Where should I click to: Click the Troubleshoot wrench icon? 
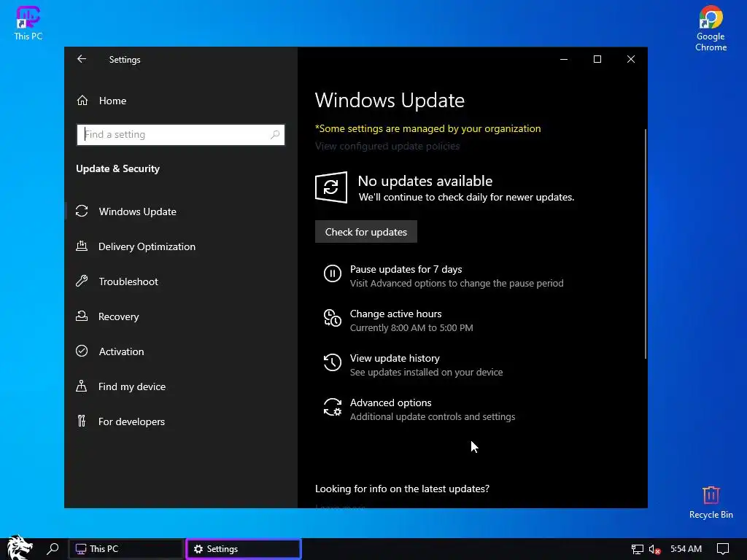82,281
